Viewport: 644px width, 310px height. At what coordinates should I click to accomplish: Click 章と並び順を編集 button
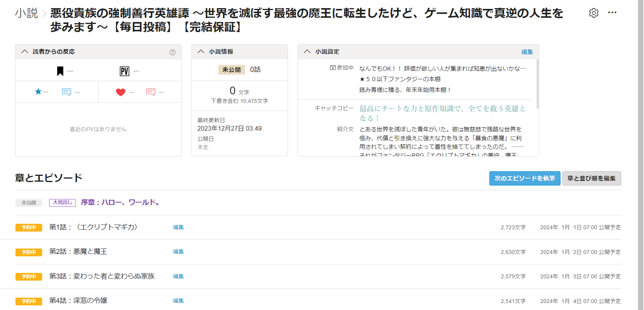click(x=591, y=178)
